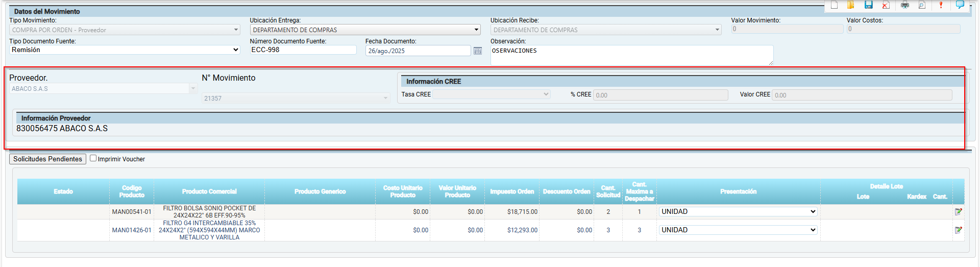Open the blue speech bubble icon
This screenshot has height=267, width=980.
(x=960, y=5)
